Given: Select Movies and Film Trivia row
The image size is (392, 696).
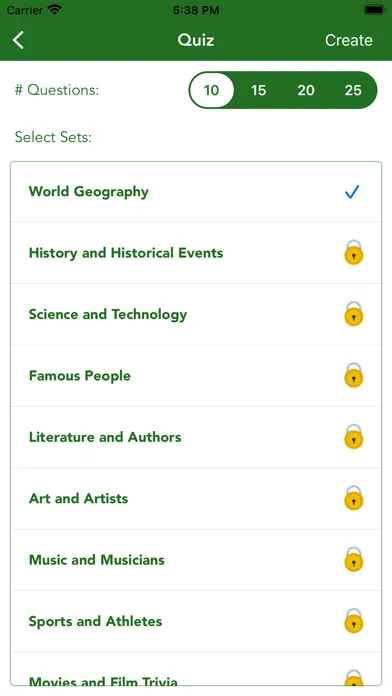Looking at the screenshot, I should (x=196, y=669).
